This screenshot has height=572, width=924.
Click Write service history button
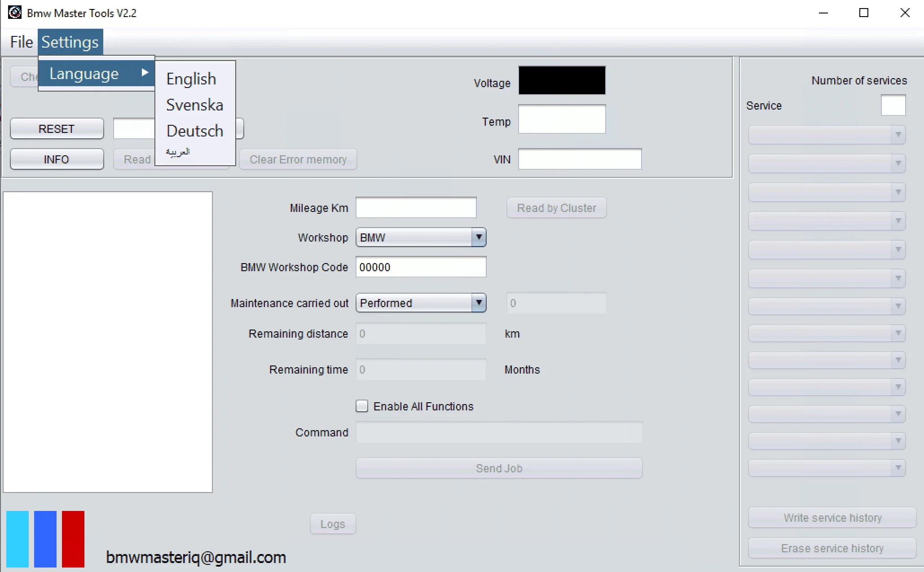click(832, 518)
